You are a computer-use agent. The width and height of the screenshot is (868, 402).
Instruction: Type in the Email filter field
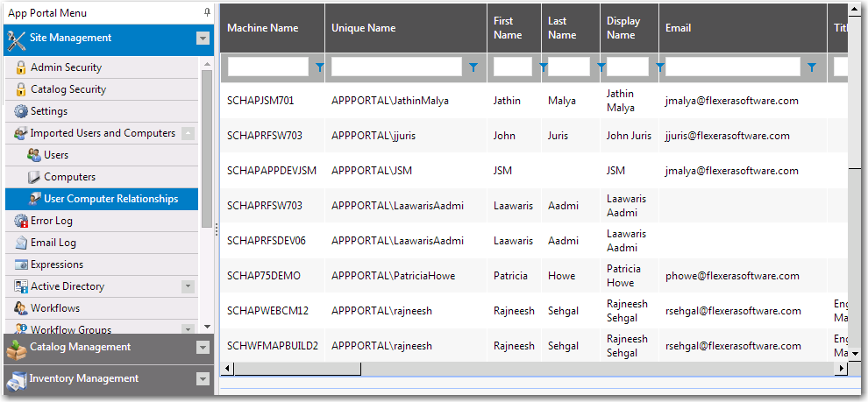coord(732,67)
